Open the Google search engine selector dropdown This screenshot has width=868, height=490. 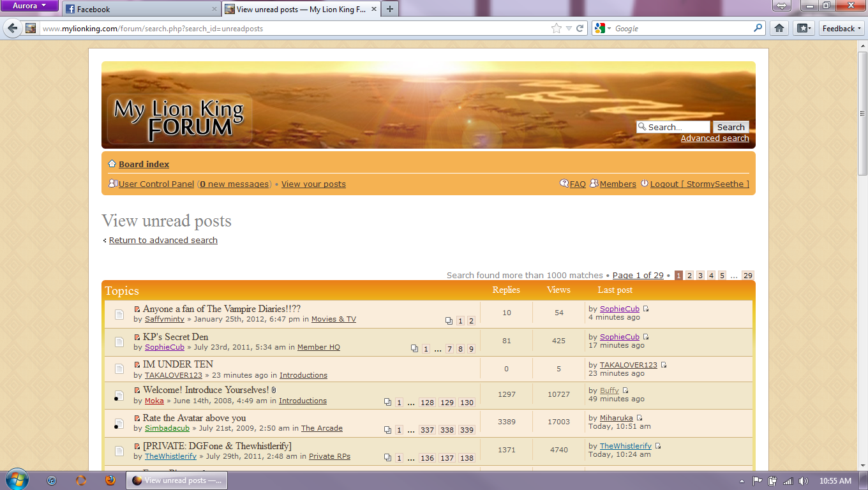(602, 28)
